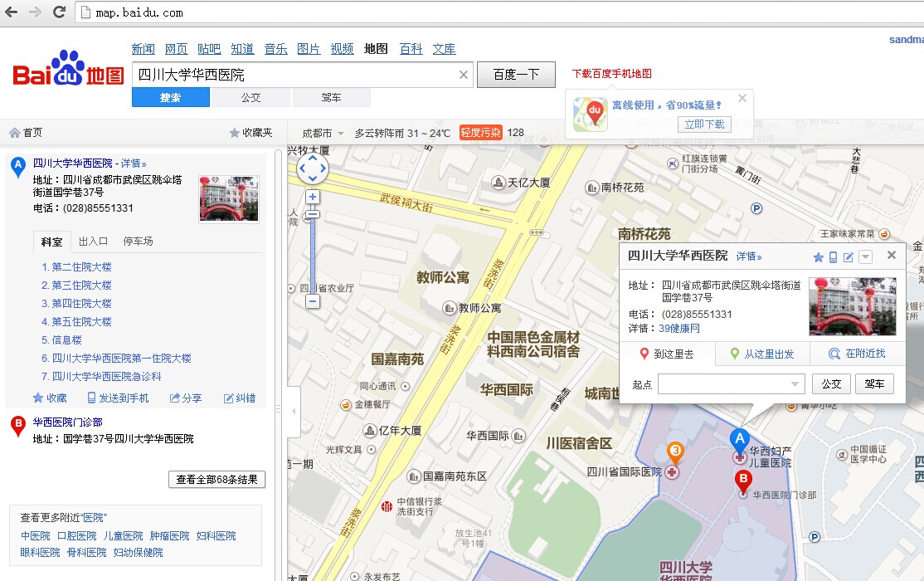Click the browser reload button
Screen dimensions: 924x581
[59, 12]
